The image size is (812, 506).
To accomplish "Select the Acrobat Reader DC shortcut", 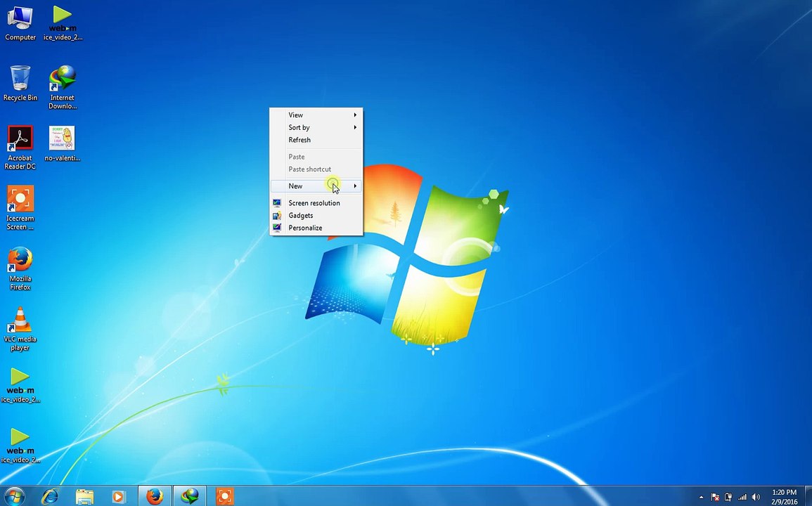I will 20,148.
